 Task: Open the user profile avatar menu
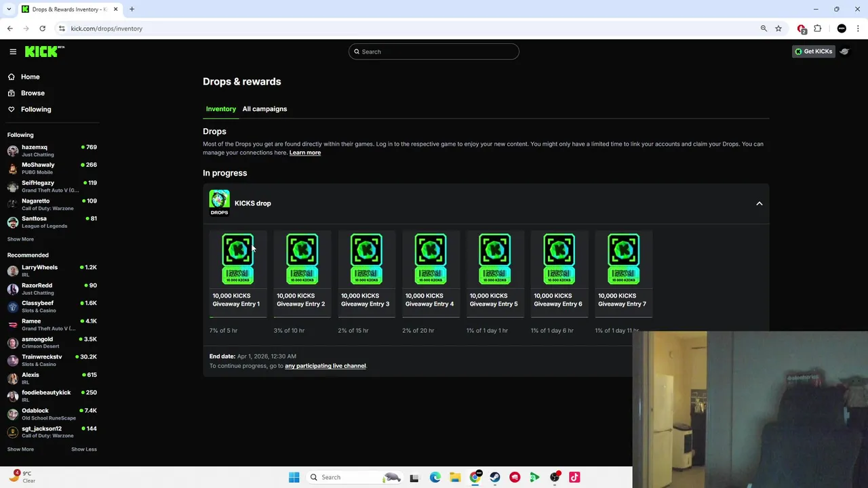pos(845,52)
